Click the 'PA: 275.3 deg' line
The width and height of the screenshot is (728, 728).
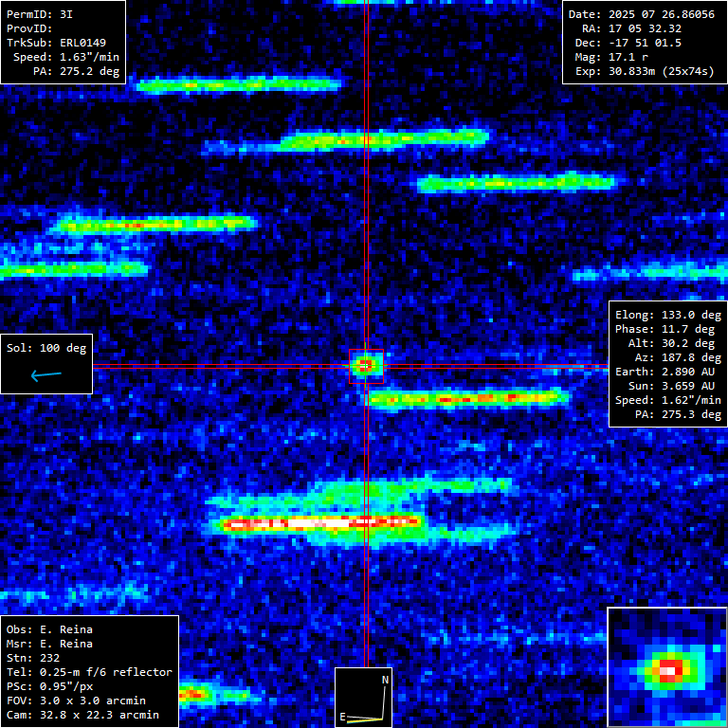[x=678, y=414]
